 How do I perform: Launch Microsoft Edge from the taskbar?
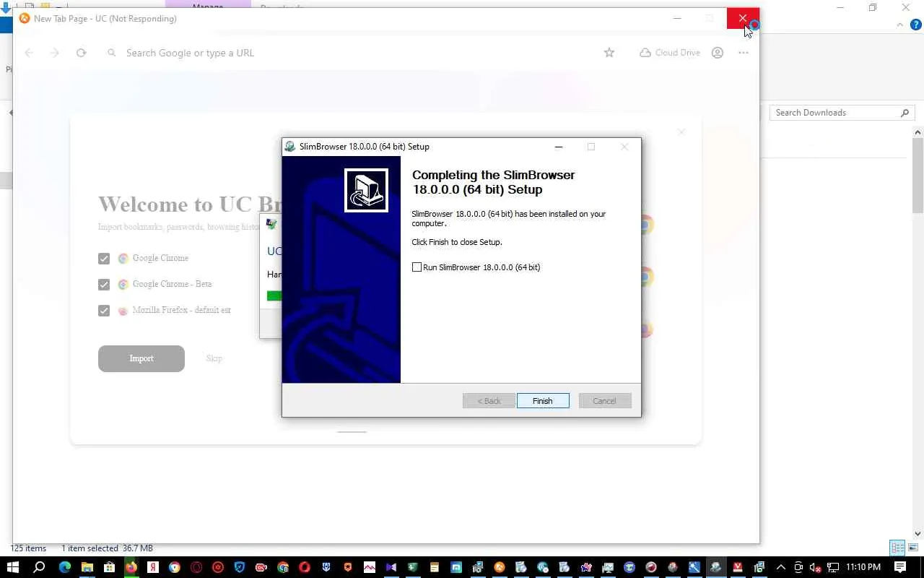click(x=65, y=567)
